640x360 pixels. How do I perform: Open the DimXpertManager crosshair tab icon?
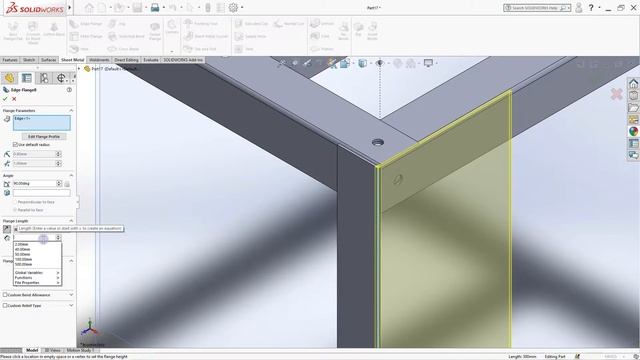coord(61,78)
